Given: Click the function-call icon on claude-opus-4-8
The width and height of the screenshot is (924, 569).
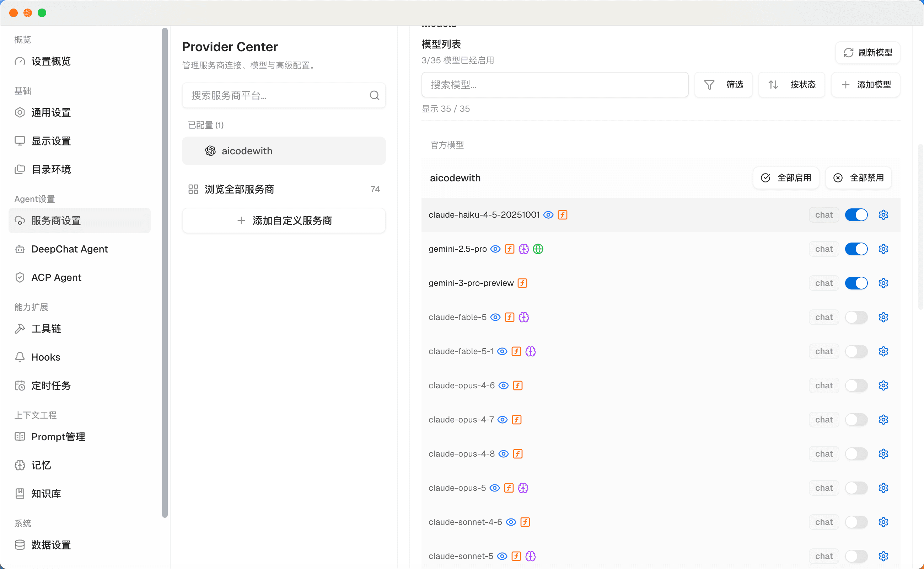Looking at the screenshot, I should pyautogui.click(x=517, y=454).
